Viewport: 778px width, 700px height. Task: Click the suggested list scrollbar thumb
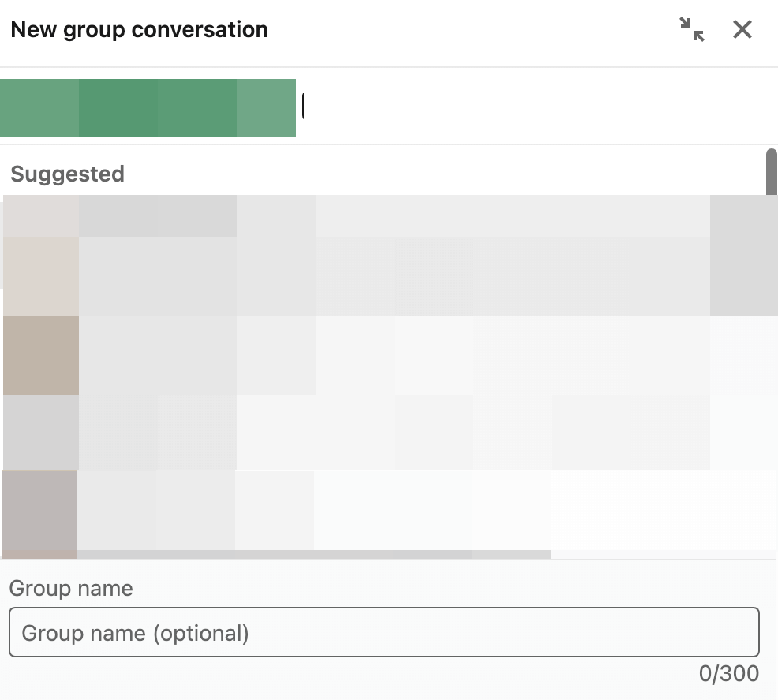[x=771, y=172]
